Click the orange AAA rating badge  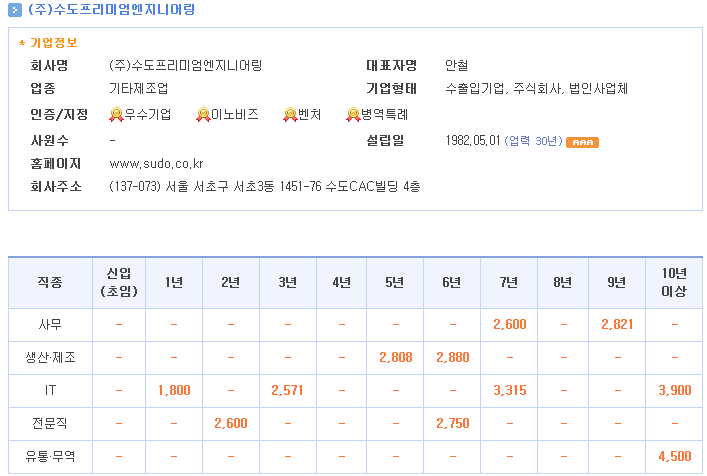tap(583, 142)
